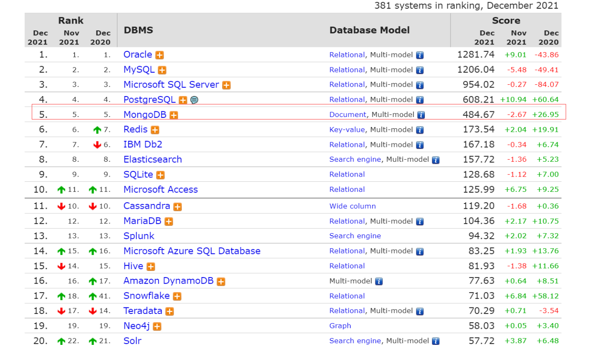Click the orange plus icon beside Hive
The height and width of the screenshot is (364, 598).
[x=150, y=267]
